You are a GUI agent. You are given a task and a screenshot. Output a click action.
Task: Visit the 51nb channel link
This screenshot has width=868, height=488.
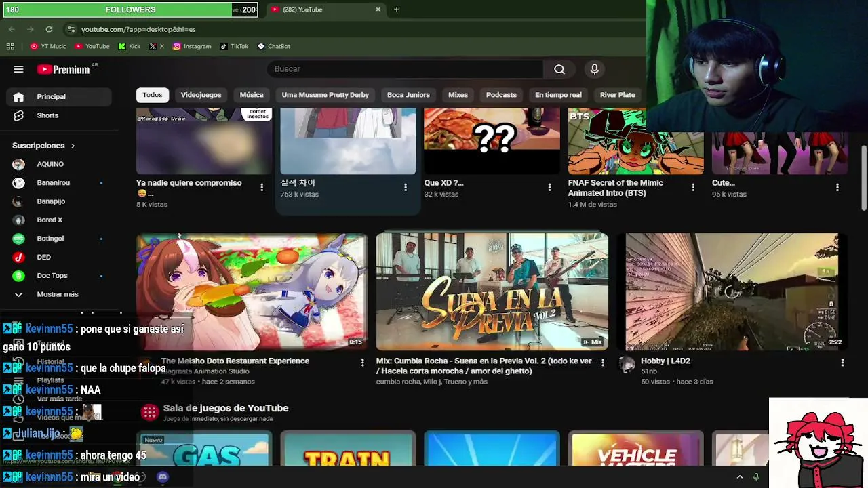coord(649,371)
